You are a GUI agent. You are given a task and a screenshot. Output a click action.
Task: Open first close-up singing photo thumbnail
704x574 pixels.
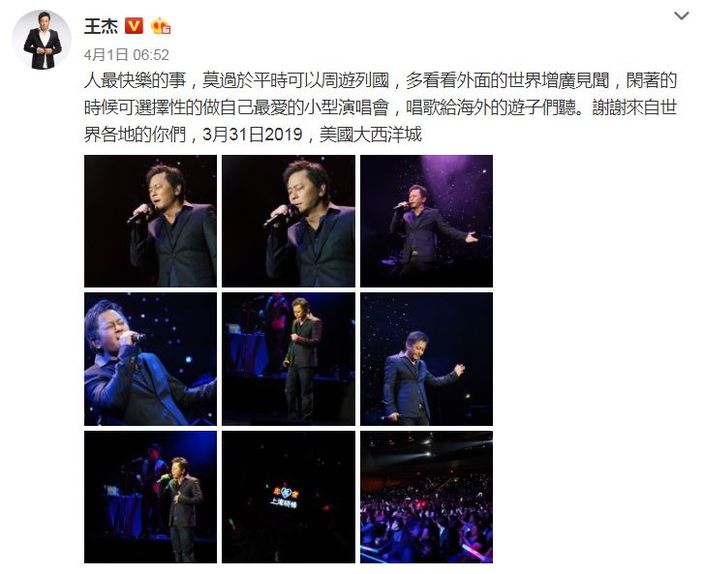pyautogui.click(x=150, y=221)
